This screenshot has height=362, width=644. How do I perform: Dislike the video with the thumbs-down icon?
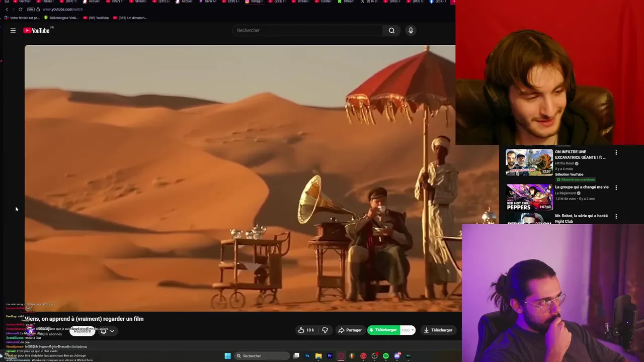325,330
